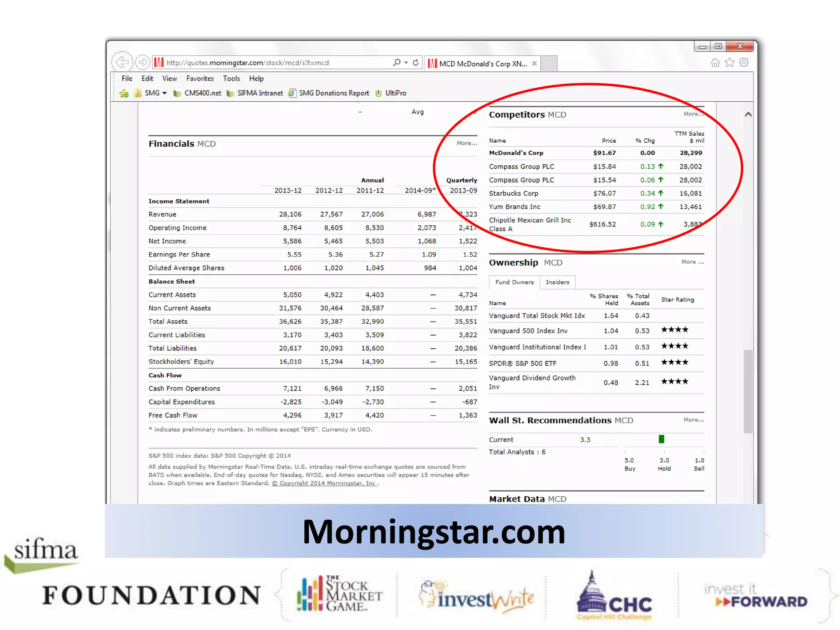Open the address bar autocomplete dropdown arrow
Screen dimensions: 840x630
[x=406, y=63]
